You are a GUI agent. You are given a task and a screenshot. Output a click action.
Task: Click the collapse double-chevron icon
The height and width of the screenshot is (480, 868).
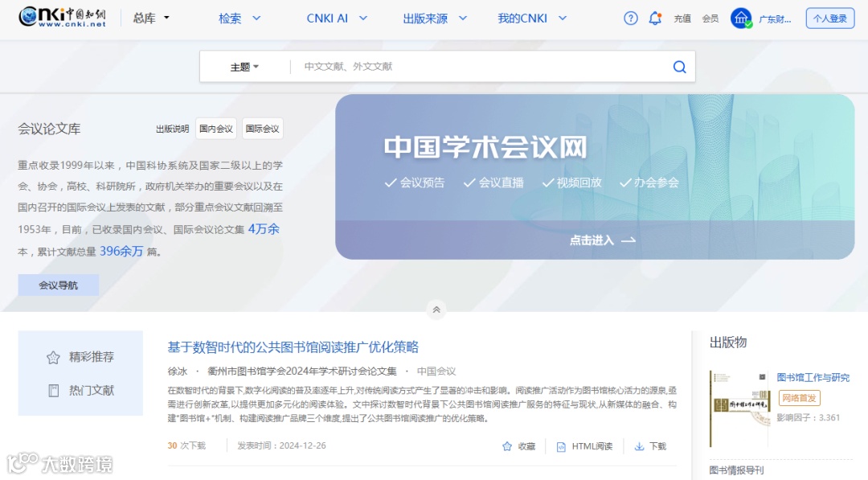coord(436,310)
